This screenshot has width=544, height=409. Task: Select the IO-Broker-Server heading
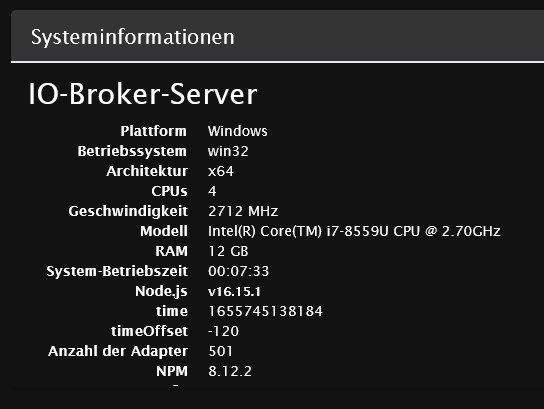pos(143,94)
